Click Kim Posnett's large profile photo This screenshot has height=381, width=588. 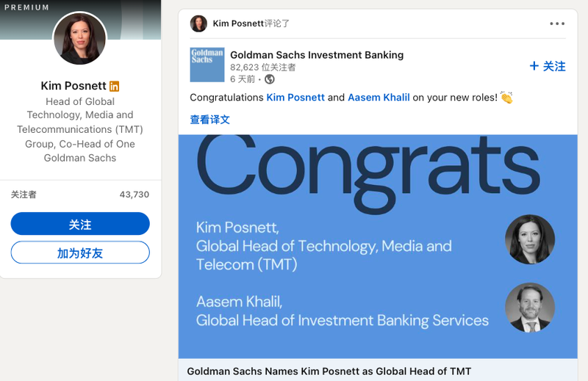80,38
